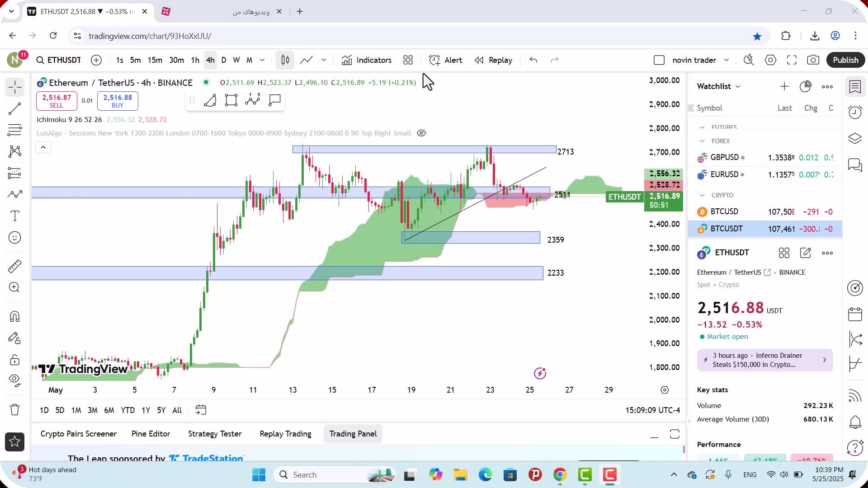Select the BTCUSD watchlist row
This screenshot has height=488, width=868.
[x=765, y=212]
